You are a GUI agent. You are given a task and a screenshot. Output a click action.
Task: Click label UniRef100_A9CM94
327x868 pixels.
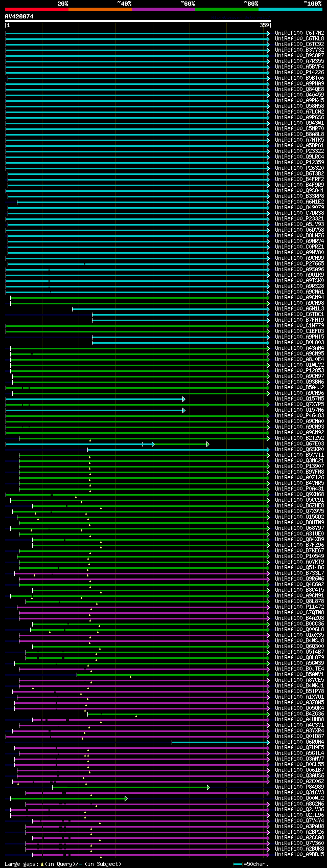point(299,297)
